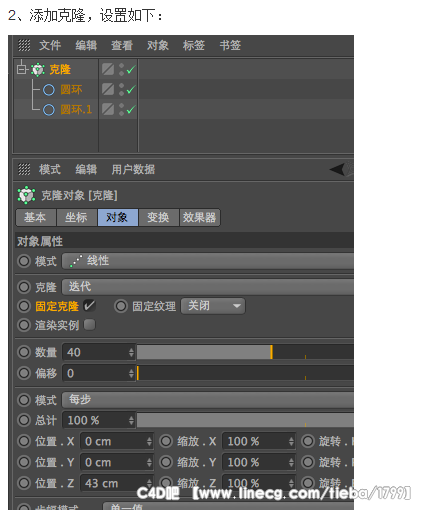Open the 对象 menu in object manager
The width and height of the screenshot is (437, 510).
click(158, 45)
